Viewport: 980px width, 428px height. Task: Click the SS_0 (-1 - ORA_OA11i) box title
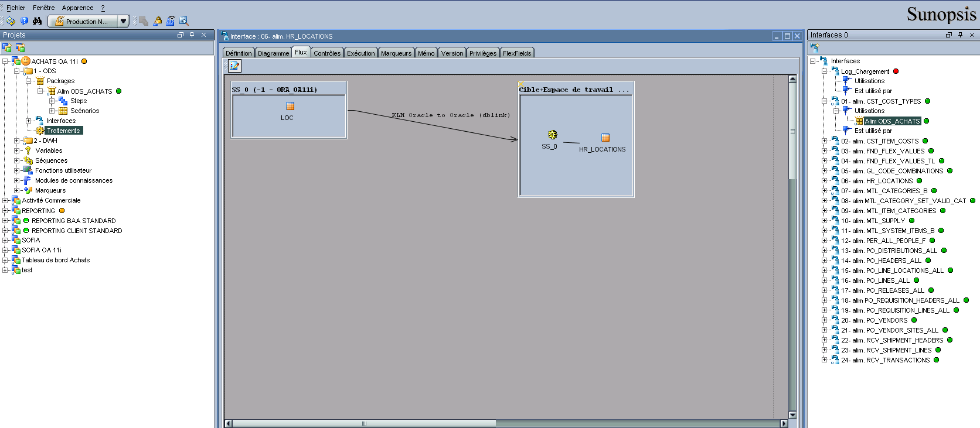coord(274,90)
